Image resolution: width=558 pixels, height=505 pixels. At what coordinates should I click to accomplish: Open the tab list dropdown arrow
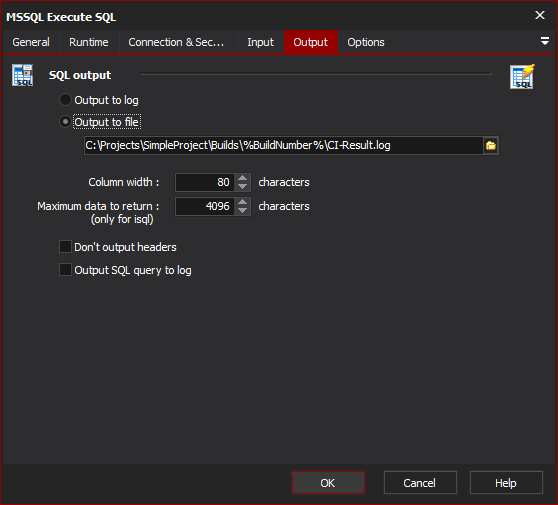544,41
